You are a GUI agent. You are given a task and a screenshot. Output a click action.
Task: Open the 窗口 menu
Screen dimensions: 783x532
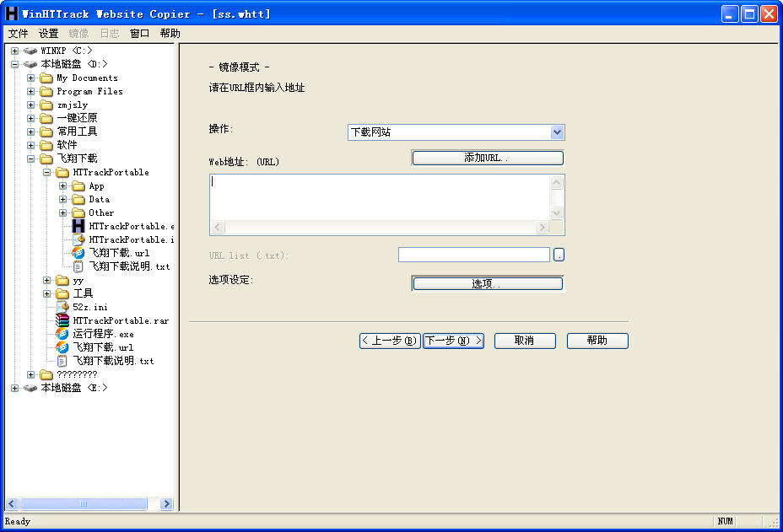140,34
